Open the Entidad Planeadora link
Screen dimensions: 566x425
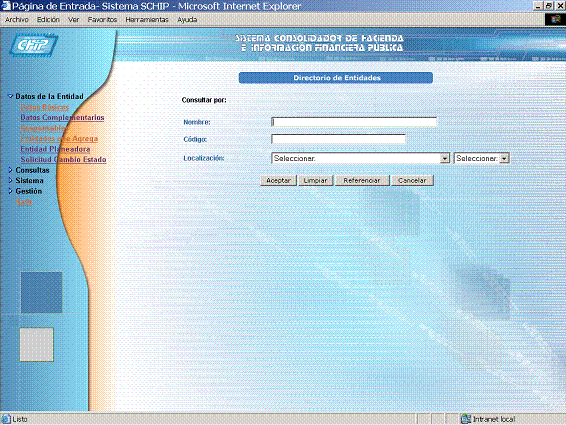[x=55, y=149]
